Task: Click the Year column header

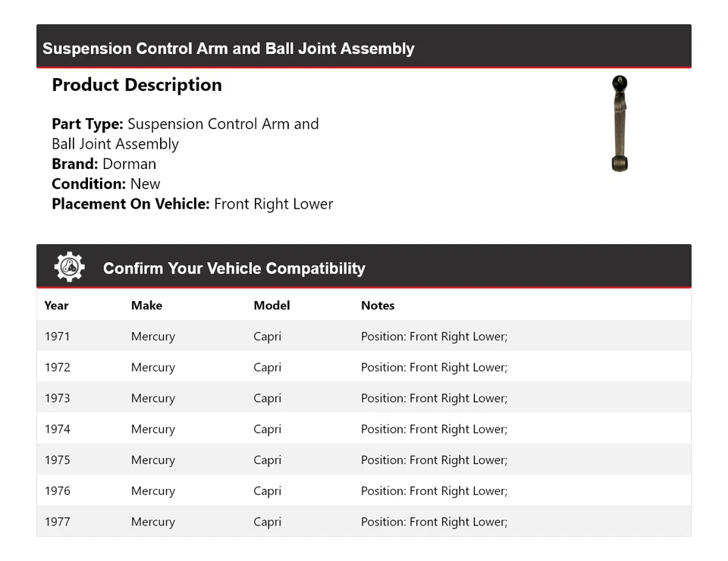Action: click(x=56, y=306)
